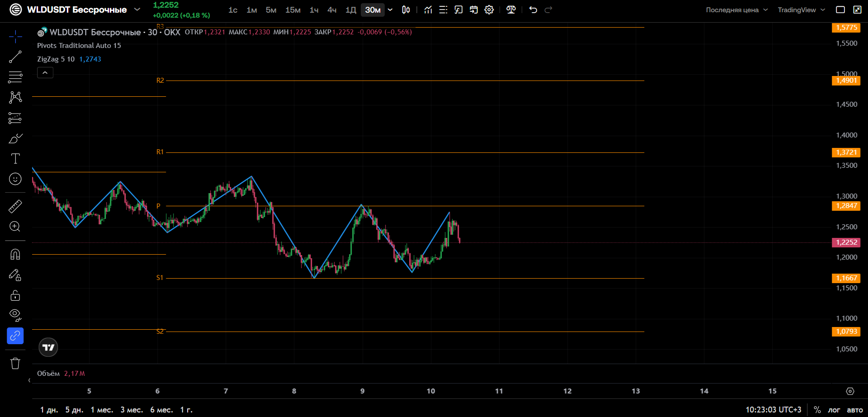Activate the magnet mode icon
Viewport: 868px width, 417px height.
point(15,255)
